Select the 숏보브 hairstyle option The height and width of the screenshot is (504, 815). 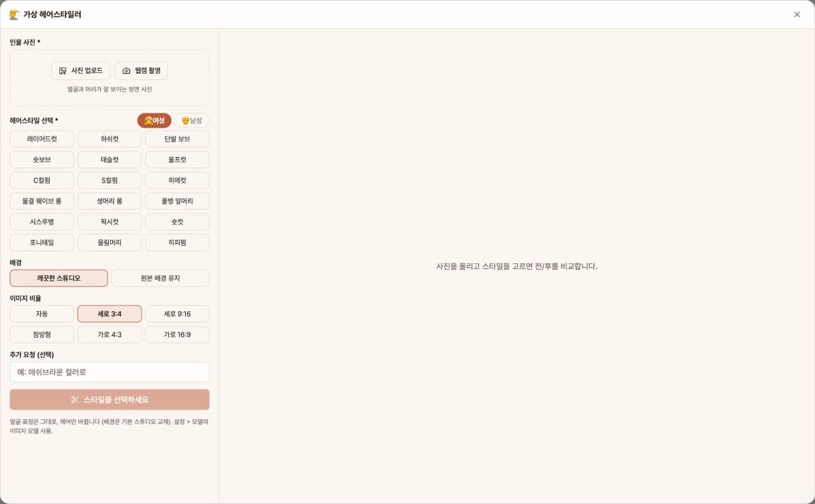point(42,160)
